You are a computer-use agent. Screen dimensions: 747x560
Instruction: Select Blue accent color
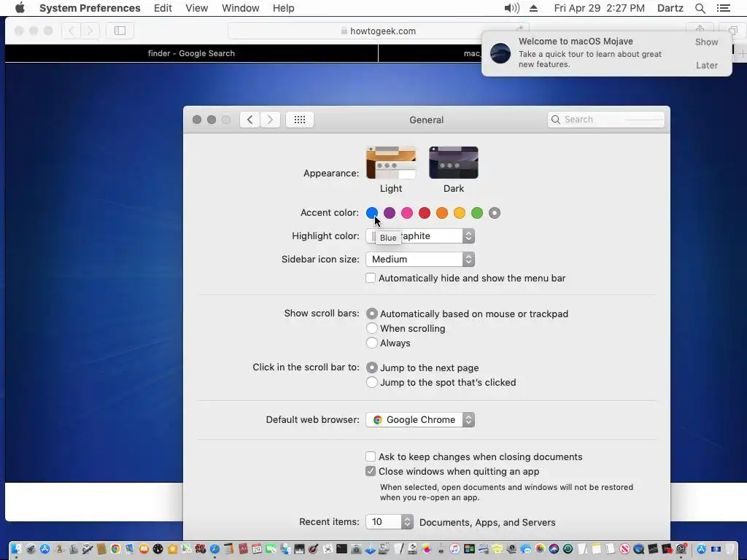click(372, 213)
